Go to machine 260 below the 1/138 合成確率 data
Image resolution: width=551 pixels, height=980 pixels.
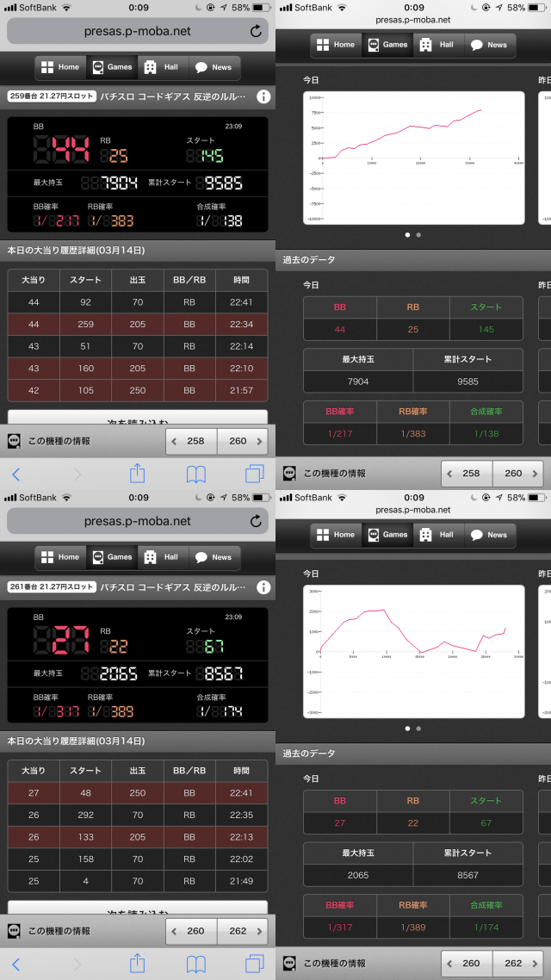tap(518, 473)
